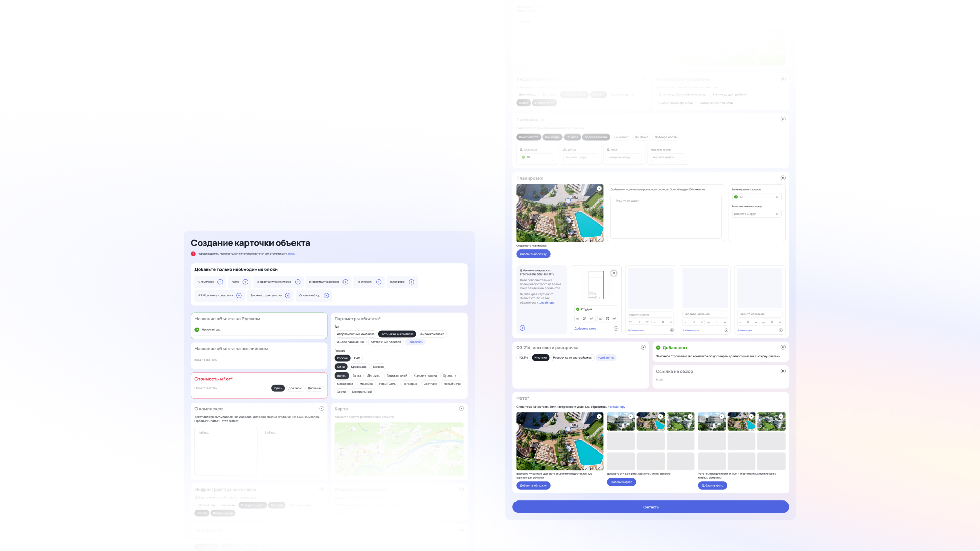
Task: Click '+ добавить' next to 'Рассрочка от застройщика'
Action: (x=606, y=358)
